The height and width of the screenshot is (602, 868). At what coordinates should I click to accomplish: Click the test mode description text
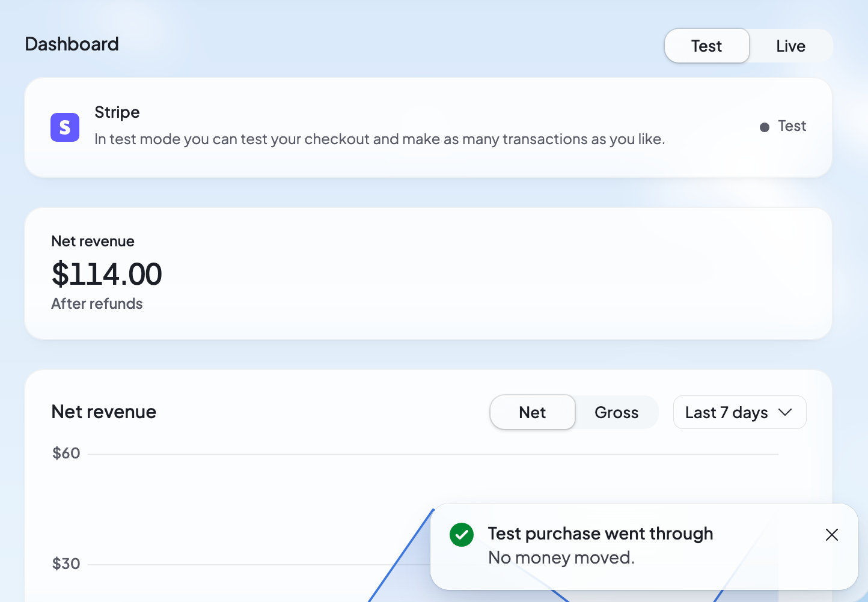pyautogui.click(x=380, y=139)
